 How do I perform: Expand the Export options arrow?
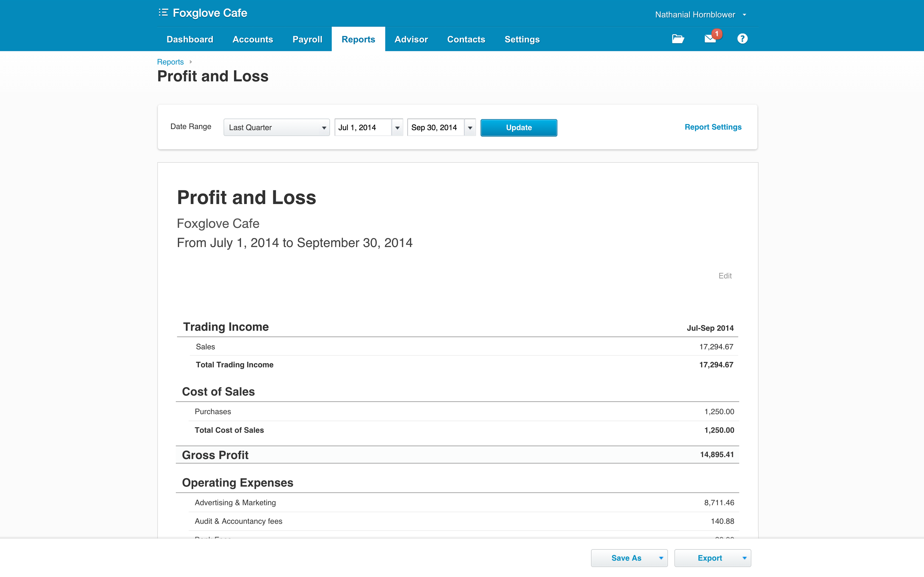click(744, 558)
